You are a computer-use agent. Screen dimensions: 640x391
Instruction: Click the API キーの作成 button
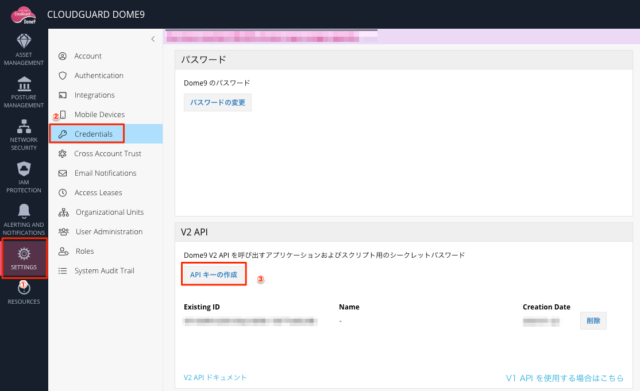pos(213,275)
